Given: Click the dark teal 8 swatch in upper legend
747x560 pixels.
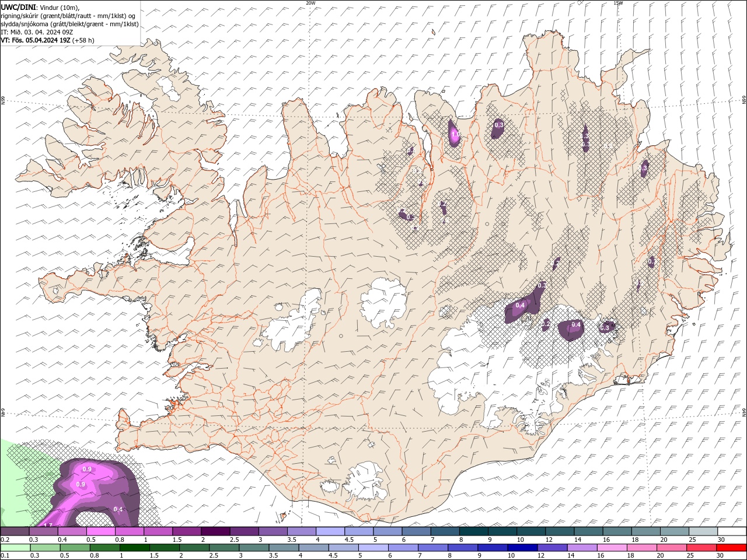Looking at the screenshot, I should click(473, 531).
